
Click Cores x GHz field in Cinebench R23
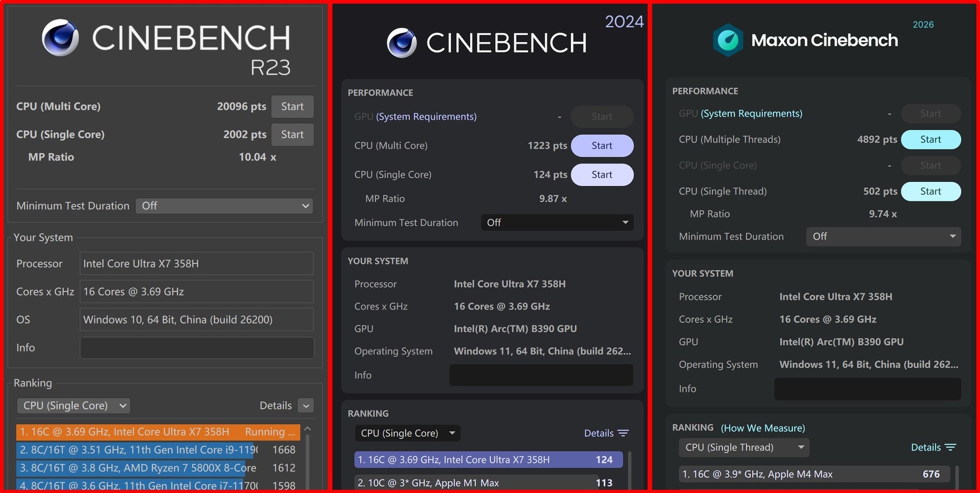(x=196, y=292)
